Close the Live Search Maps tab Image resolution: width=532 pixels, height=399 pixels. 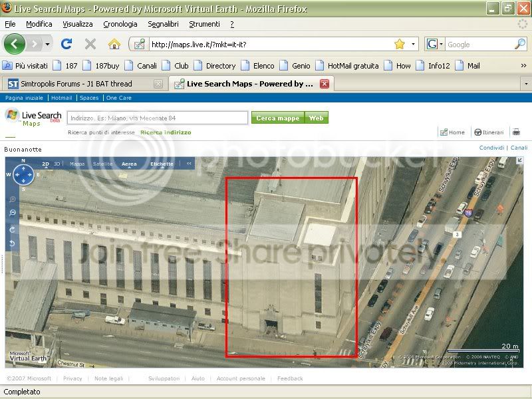click(x=325, y=84)
